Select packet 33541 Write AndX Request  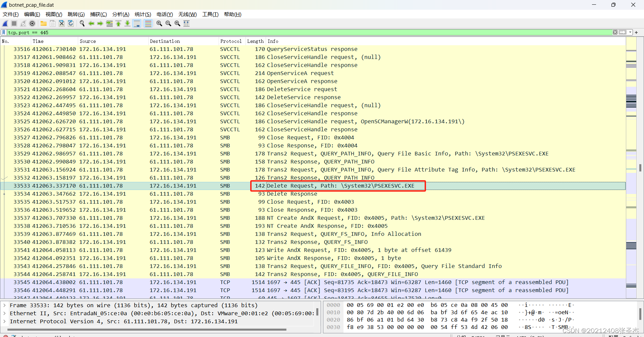coord(313,250)
